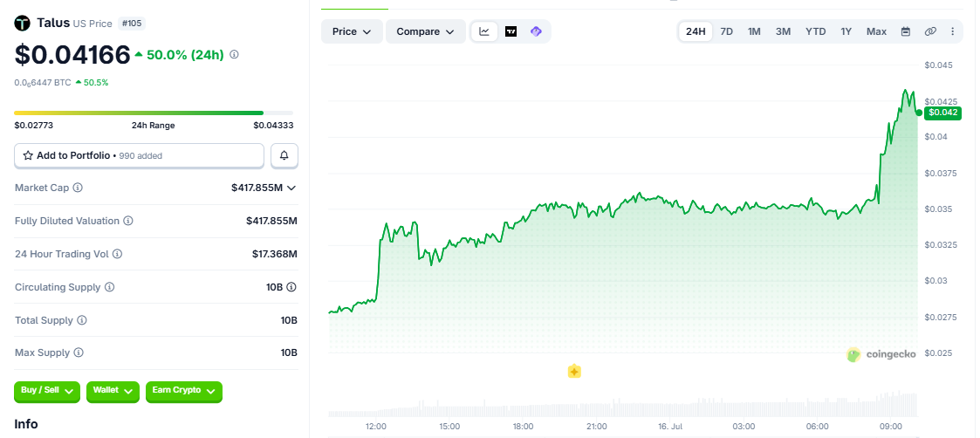980x438 pixels.
Task: Show Max Supply info icon
Action: (79, 352)
